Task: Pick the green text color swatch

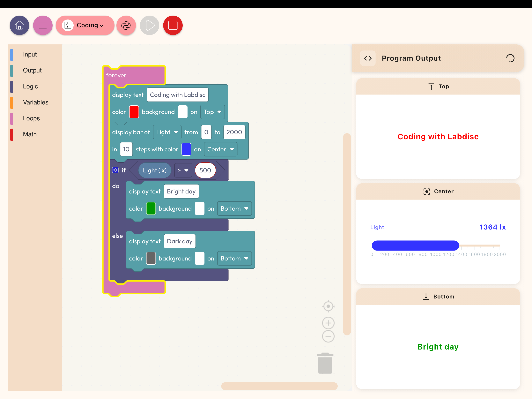Action: [x=151, y=209]
